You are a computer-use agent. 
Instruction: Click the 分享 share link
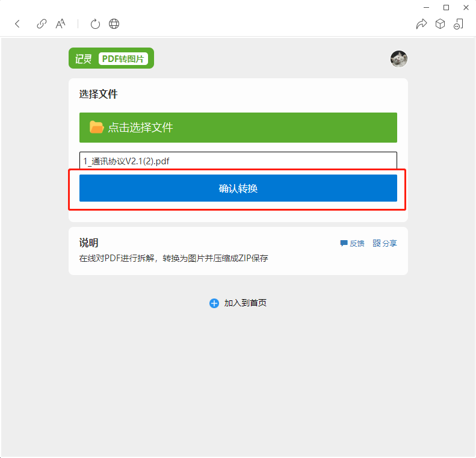[x=385, y=243]
